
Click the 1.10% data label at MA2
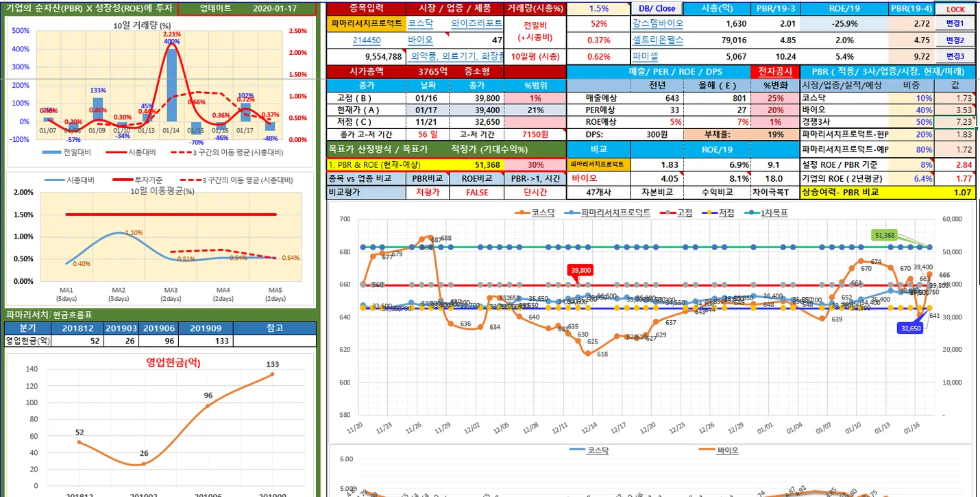[134, 232]
